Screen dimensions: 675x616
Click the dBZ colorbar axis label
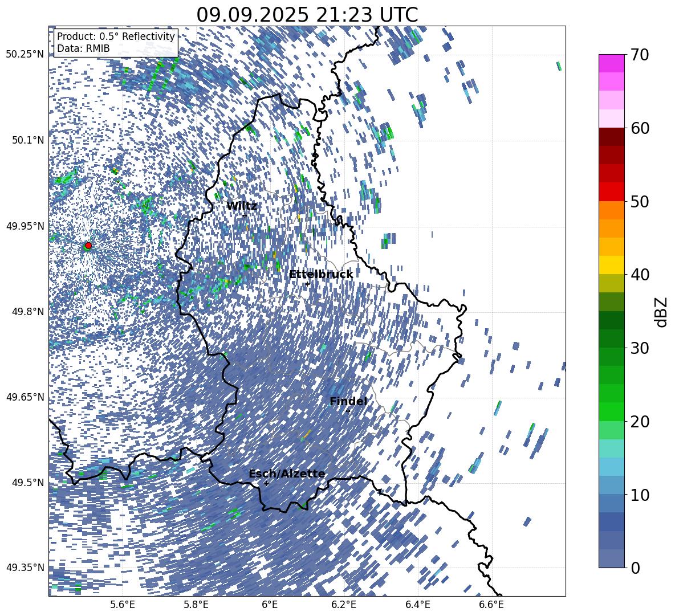click(x=661, y=312)
